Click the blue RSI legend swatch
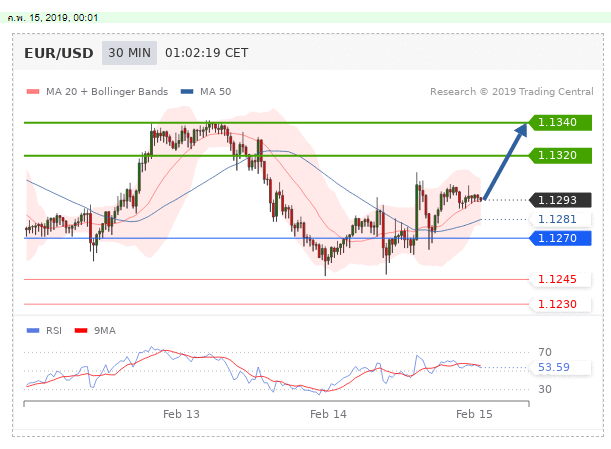Screen dimensions: 611x449 33,331
